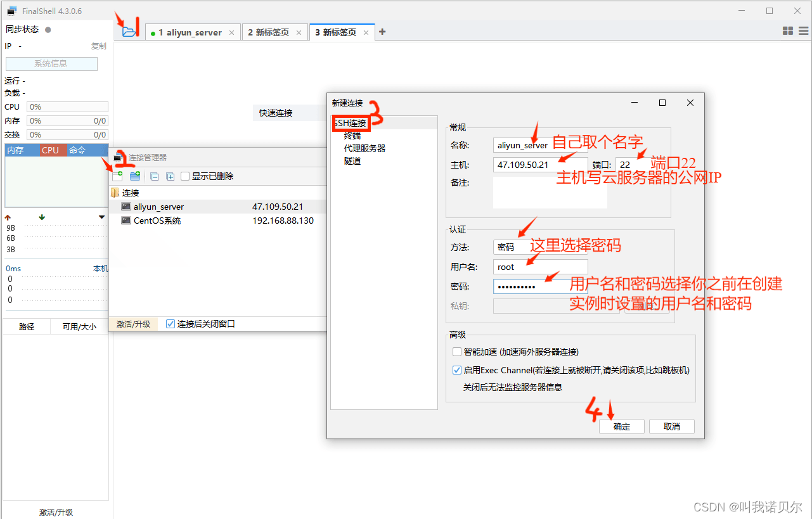This screenshot has height=519, width=812.
Task: Switch to '3 新标签页' tab
Action: click(342, 32)
